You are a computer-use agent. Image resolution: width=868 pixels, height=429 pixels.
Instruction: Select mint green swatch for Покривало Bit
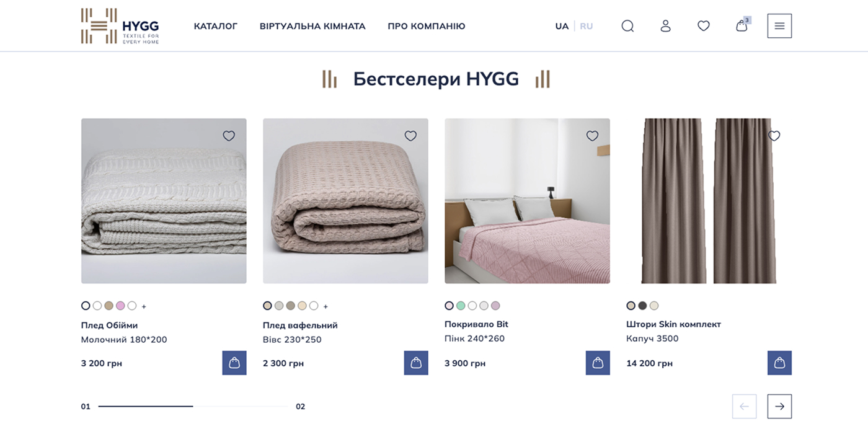click(x=461, y=306)
